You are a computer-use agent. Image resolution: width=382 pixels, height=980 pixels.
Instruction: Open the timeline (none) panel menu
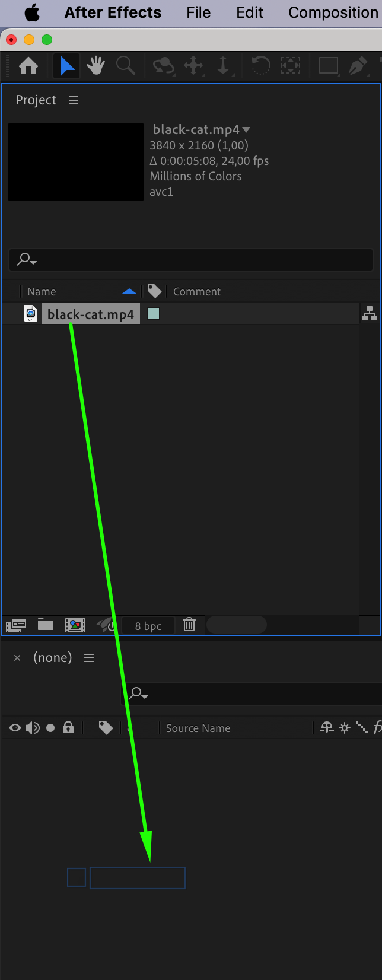tap(89, 658)
